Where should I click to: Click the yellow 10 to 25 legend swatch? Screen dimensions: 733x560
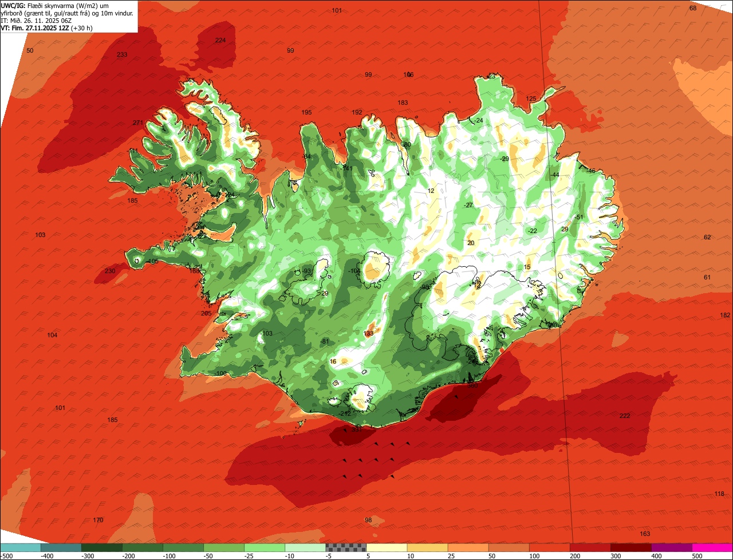tap(427, 547)
